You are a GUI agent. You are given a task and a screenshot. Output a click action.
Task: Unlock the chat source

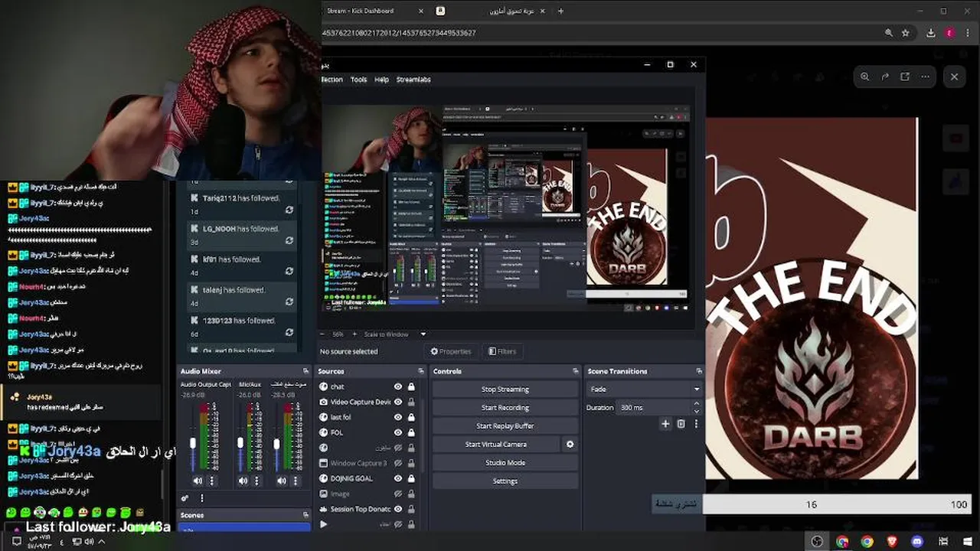point(411,386)
